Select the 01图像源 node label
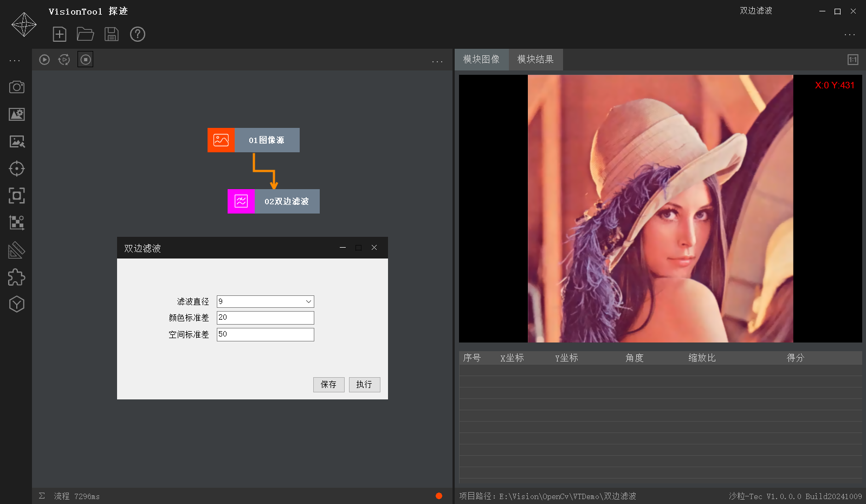The height and width of the screenshot is (504, 866). [x=267, y=140]
